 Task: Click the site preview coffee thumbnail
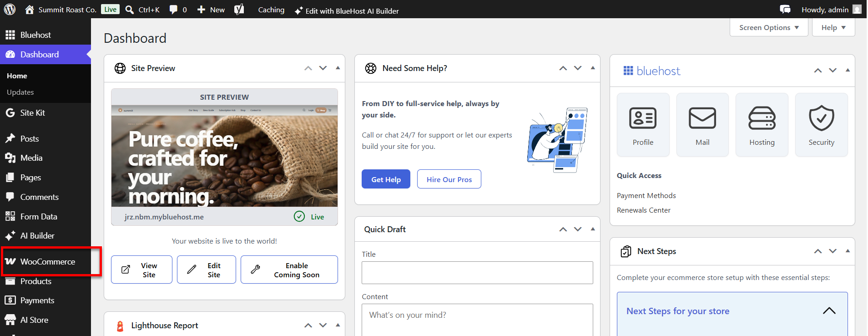coord(224,156)
